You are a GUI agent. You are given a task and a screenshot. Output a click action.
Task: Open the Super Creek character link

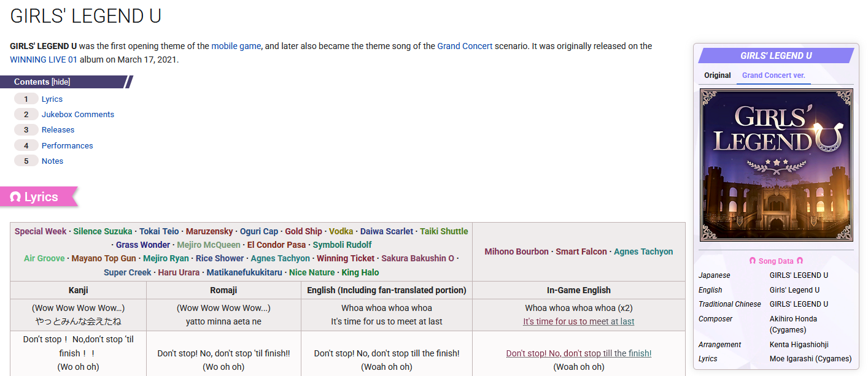(x=127, y=272)
